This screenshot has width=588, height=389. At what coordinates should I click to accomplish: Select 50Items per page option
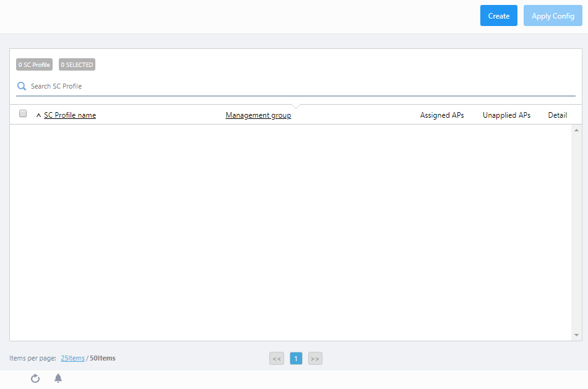pyautogui.click(x=102, y=358)
